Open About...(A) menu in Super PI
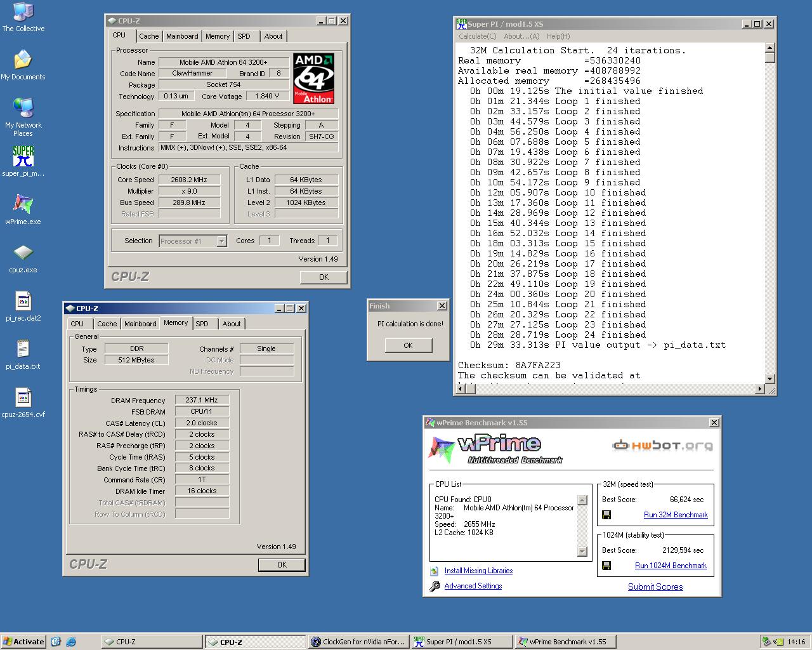This screenshot has height=650, width=812. (521, 36)
